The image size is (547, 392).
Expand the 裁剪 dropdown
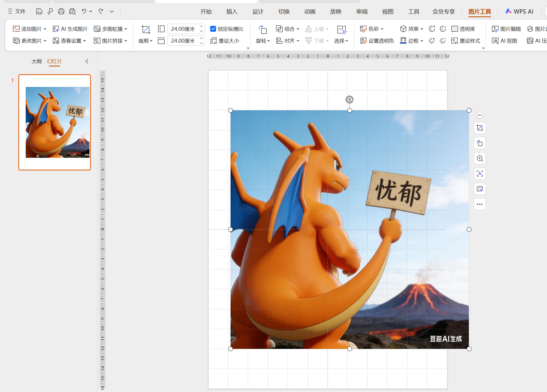point(146,41)
